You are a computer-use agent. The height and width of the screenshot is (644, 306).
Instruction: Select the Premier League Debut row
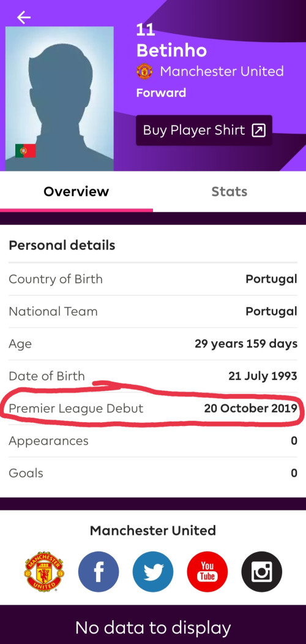click(153, 408)
